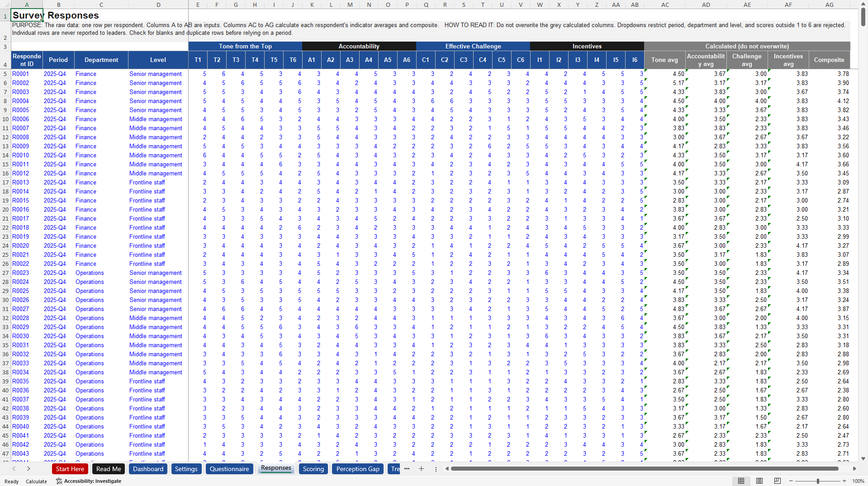The height and width of the screenshot is (486, 868).
Task: Click the horizontal scrollbar's right arrow
Action: 854,469
